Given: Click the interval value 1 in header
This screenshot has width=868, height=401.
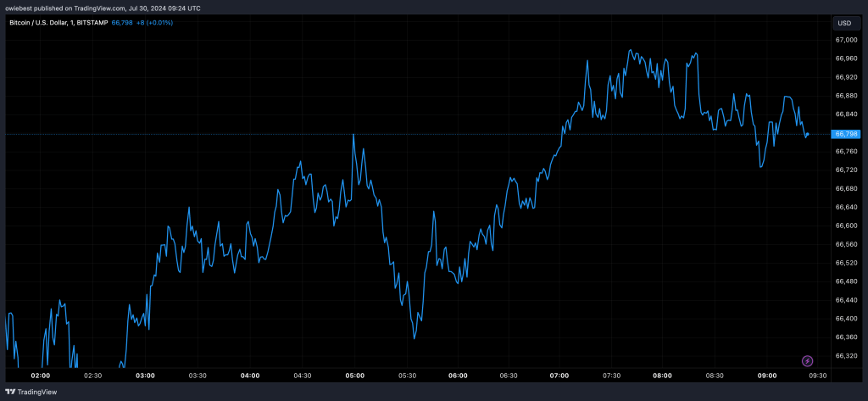Looking at the screenshot, I should [71, 23].
